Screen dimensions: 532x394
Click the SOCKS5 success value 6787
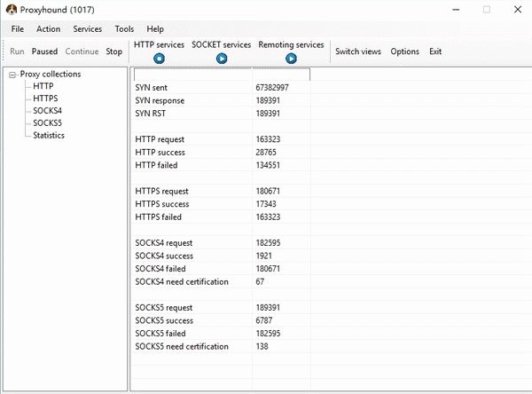pyautogui.click(x=264, y=320)
